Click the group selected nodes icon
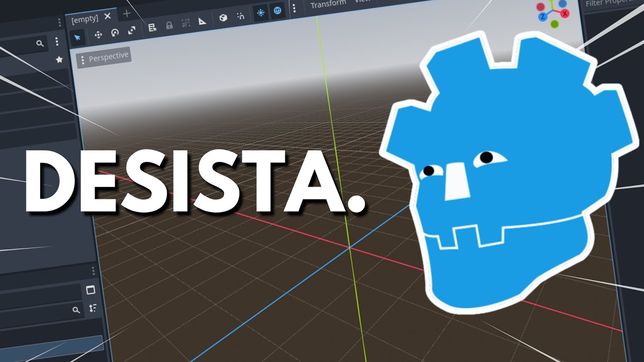This screenshot has height=362, width=644. pos(186,23)
